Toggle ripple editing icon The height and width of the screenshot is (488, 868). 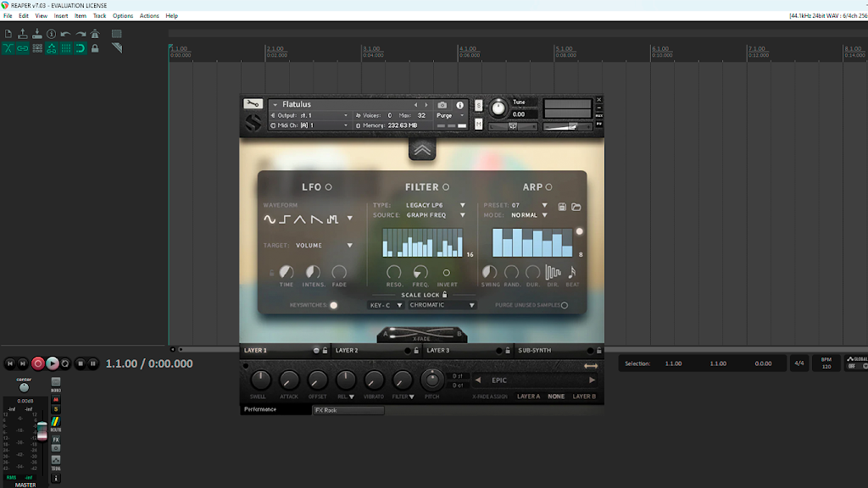tap(37, 48)
